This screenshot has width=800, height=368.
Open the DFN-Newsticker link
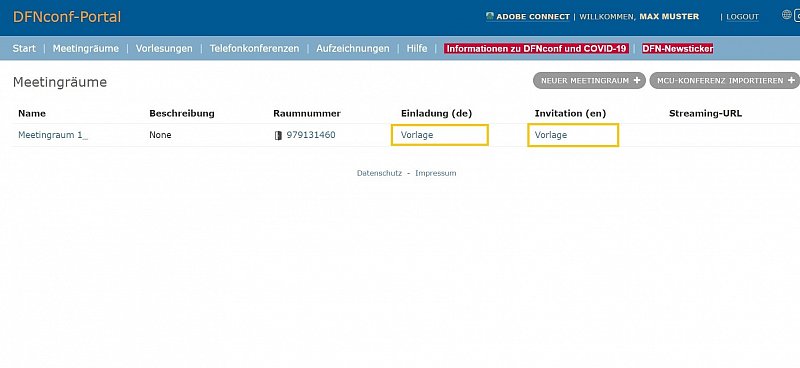678,48
